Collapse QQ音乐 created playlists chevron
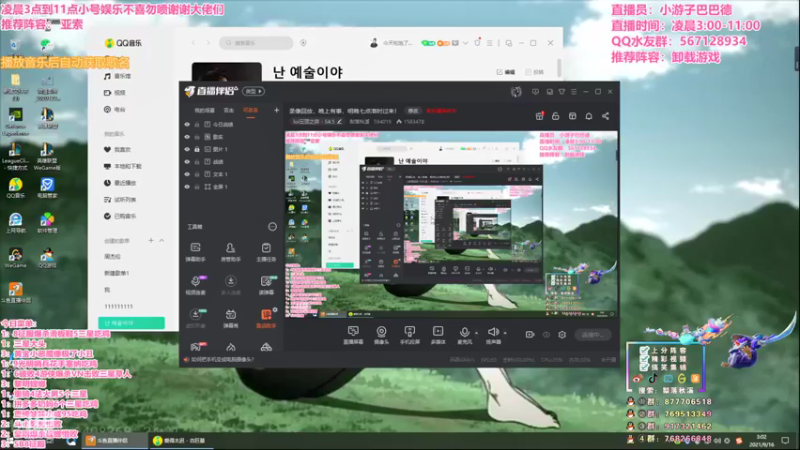Image resolution: width=800 pixels, height=450 pixels. [162, 240]
